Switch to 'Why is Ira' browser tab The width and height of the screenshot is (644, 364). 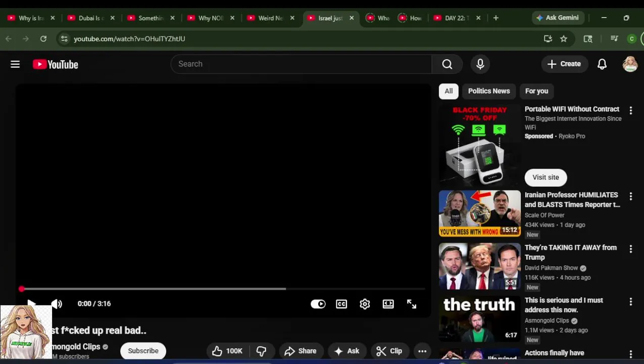coord(31,18)
